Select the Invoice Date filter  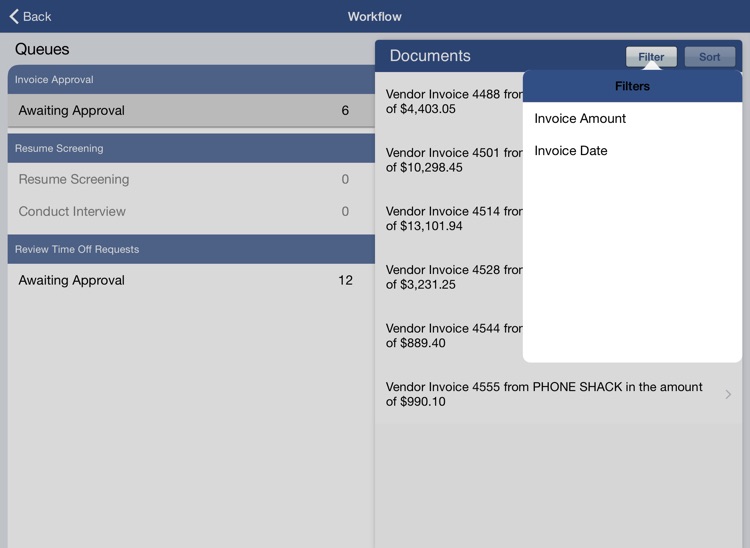click(632, 151)
